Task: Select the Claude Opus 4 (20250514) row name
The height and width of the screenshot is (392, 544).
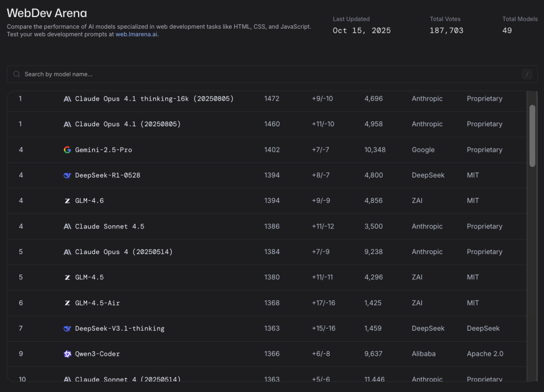Action: tap(123, 252)
